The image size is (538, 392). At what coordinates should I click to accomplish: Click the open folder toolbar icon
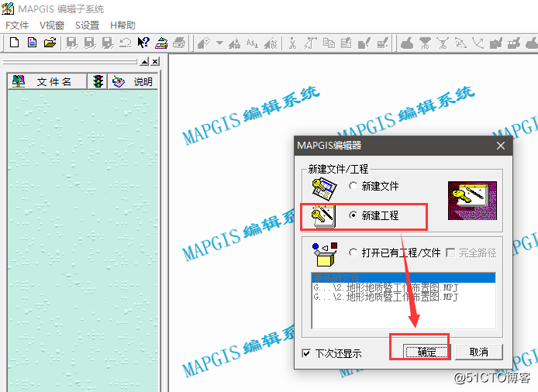[50, 43]
